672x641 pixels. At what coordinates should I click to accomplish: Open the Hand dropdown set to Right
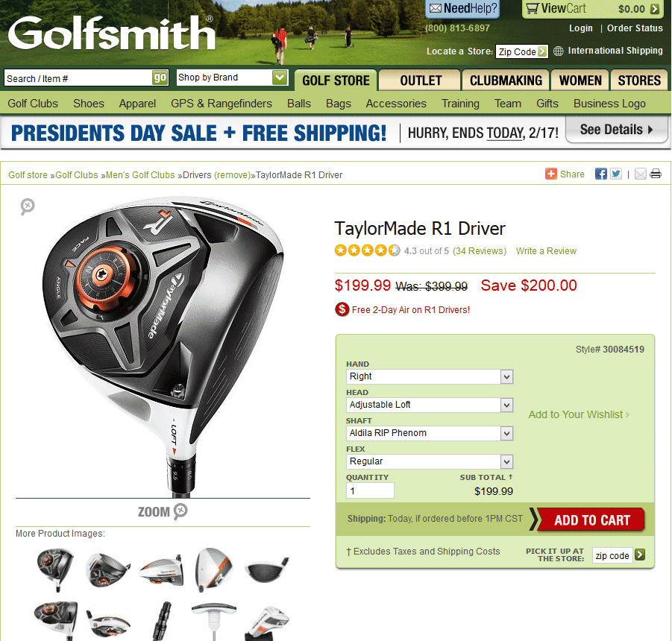click(430, 377)
